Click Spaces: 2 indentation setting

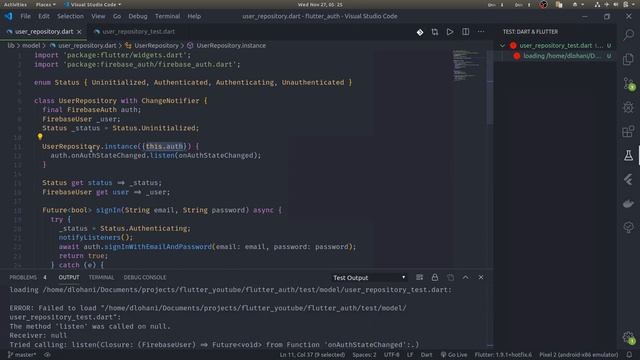click(x=364, y=355)
